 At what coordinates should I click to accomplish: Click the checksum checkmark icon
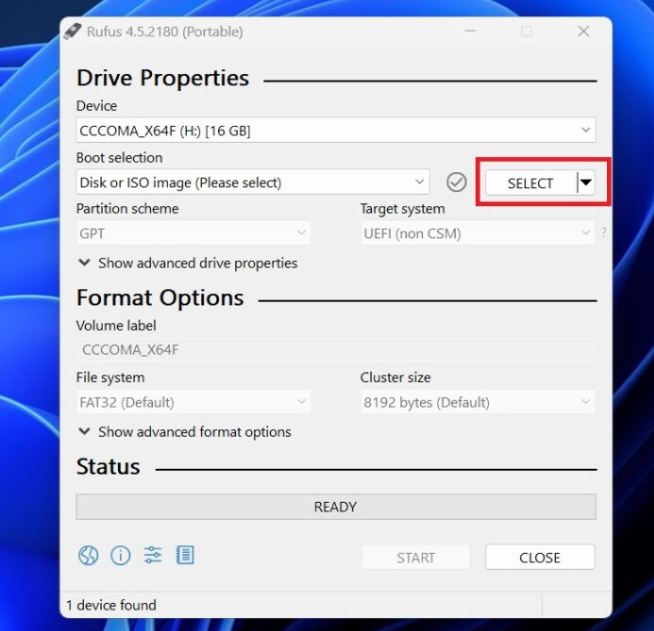[456, 182]
